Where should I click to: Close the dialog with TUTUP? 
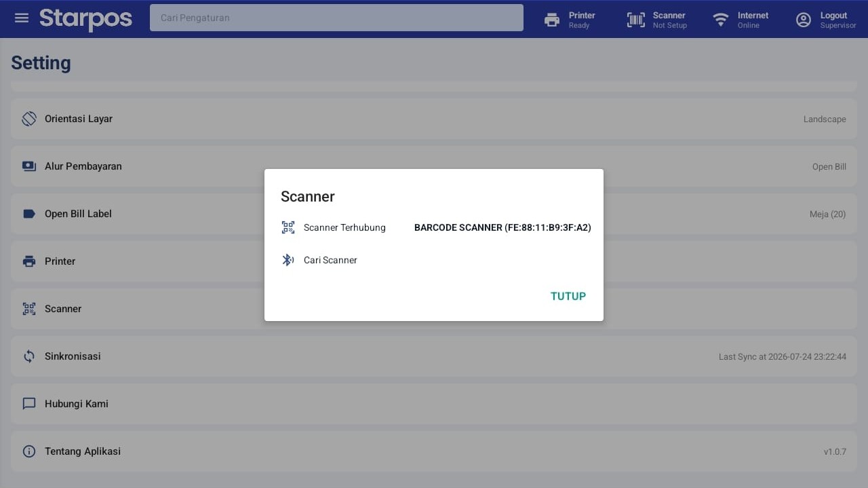click(x=568, y=296)
